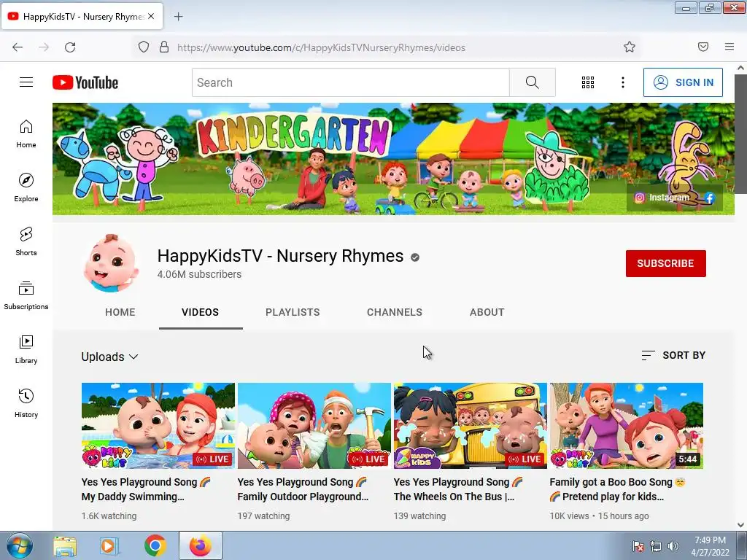Click the 10K views text

(x=569, y=516)
